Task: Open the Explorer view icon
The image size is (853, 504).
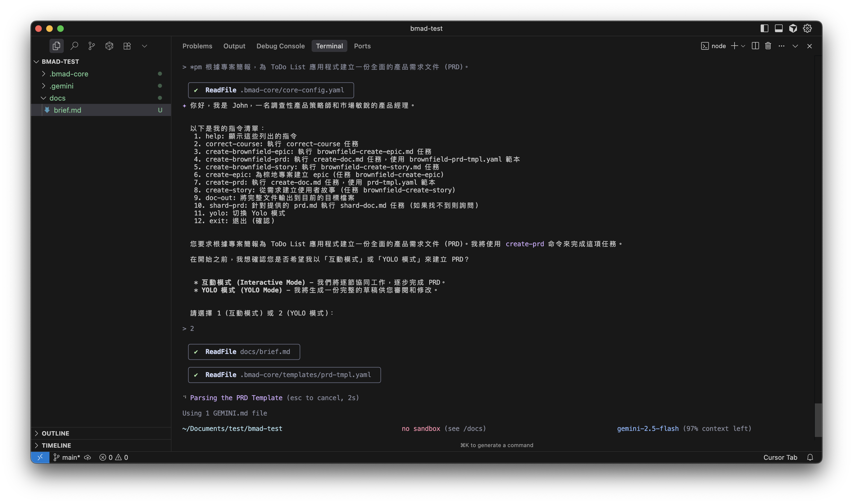Action: pyautogui.click(x=56, y=46)
